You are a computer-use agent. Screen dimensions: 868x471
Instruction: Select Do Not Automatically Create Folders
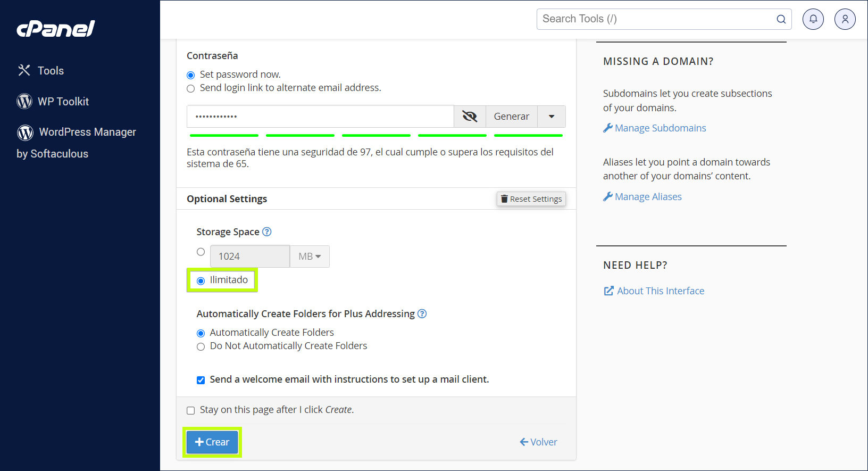[201, 346]
